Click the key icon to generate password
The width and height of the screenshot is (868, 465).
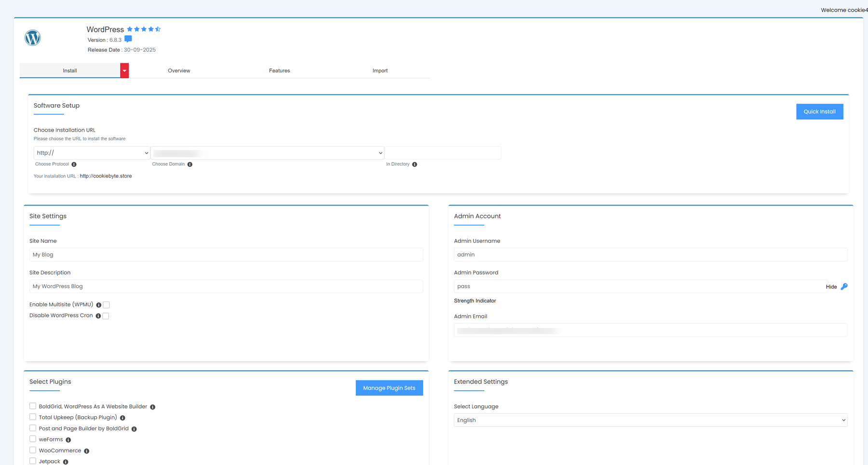(844, 287)
